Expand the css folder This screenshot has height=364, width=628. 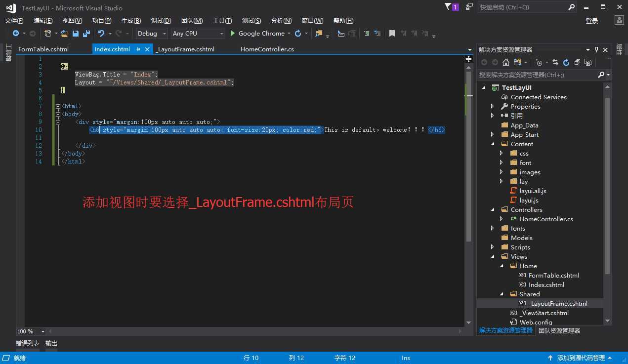[501, 154]
